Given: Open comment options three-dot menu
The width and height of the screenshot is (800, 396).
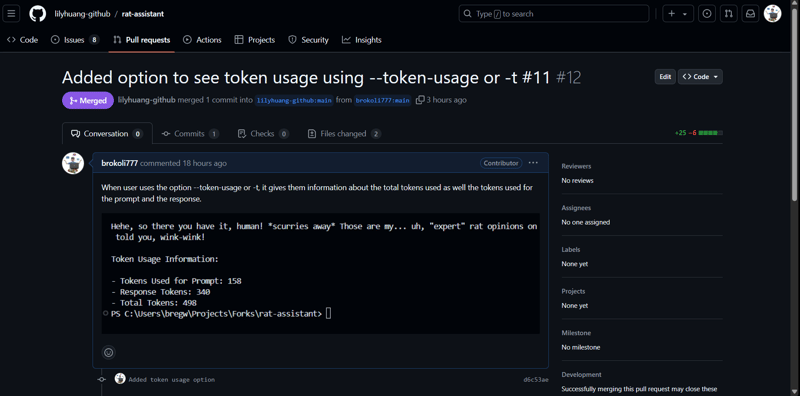Looking at the screenshot, I should [x=533, y=163].
